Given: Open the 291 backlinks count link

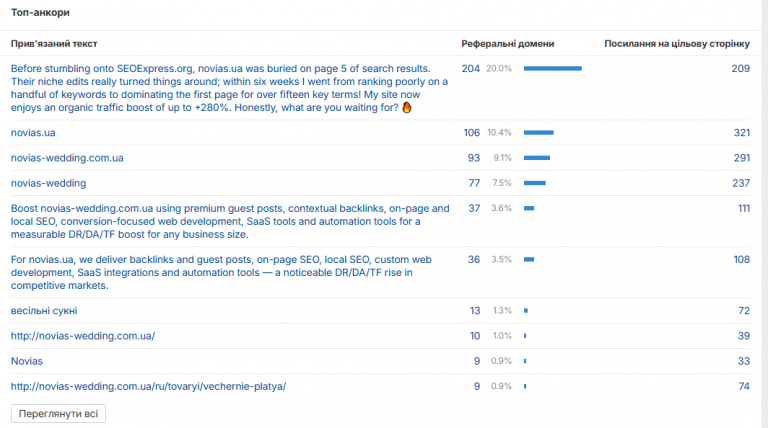Looking at the screenshot, I should (x=742, y=158).
